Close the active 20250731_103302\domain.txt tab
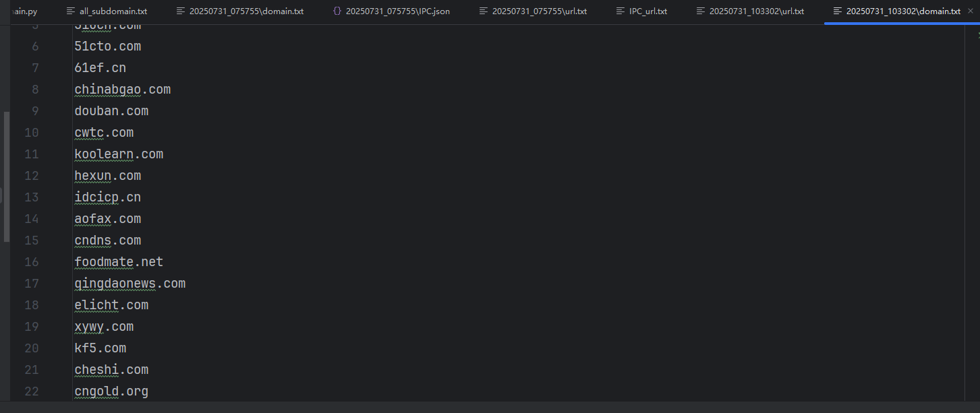The width and height of the screenshot is (980, 413). [971, 11]
